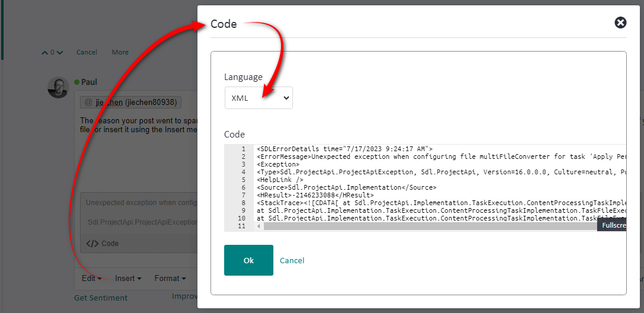Click the HResult line in code

tap(315, 195)
